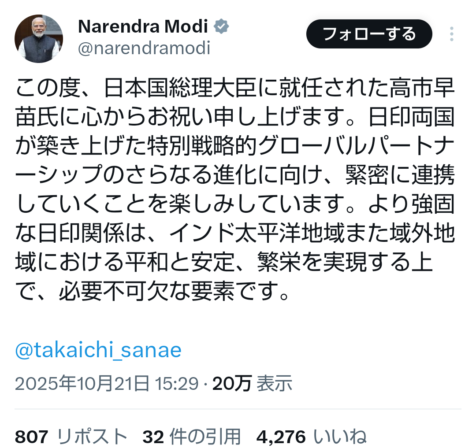The image size is (476, 448).
Task: Open Narendra Modi's profile picture
Action: coord(39,39)
